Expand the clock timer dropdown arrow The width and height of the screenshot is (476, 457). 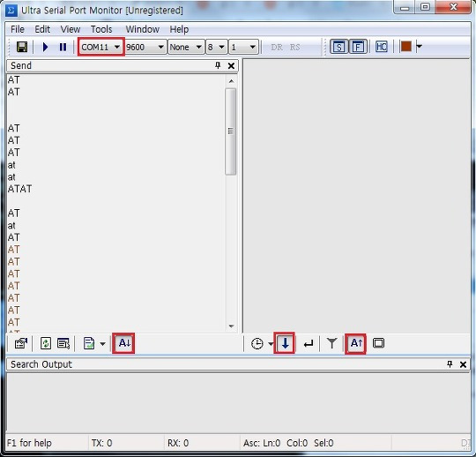271,344
